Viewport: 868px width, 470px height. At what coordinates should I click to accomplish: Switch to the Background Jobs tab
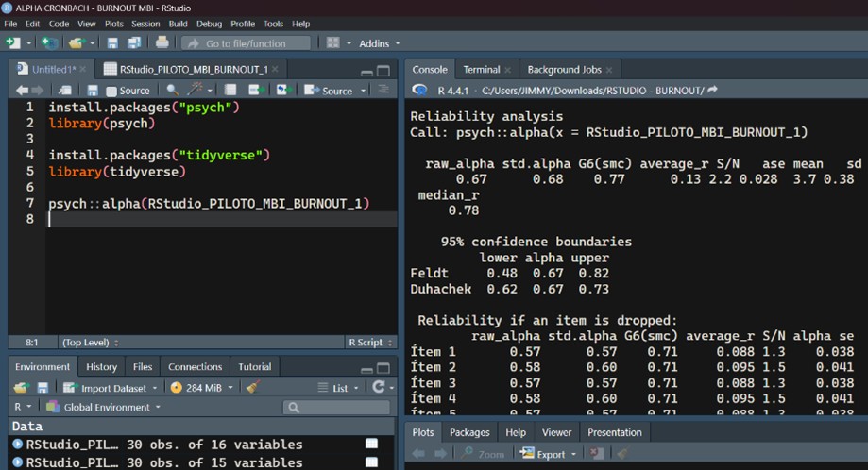tap(564, 70)
